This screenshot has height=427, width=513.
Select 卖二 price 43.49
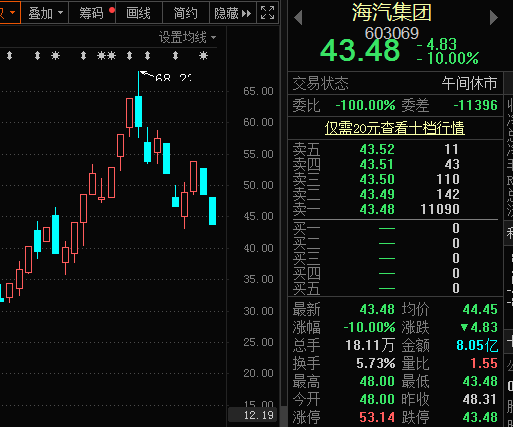[377, 194]
